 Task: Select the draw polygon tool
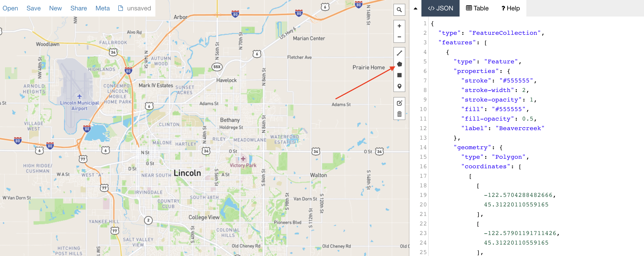(399, 64)
